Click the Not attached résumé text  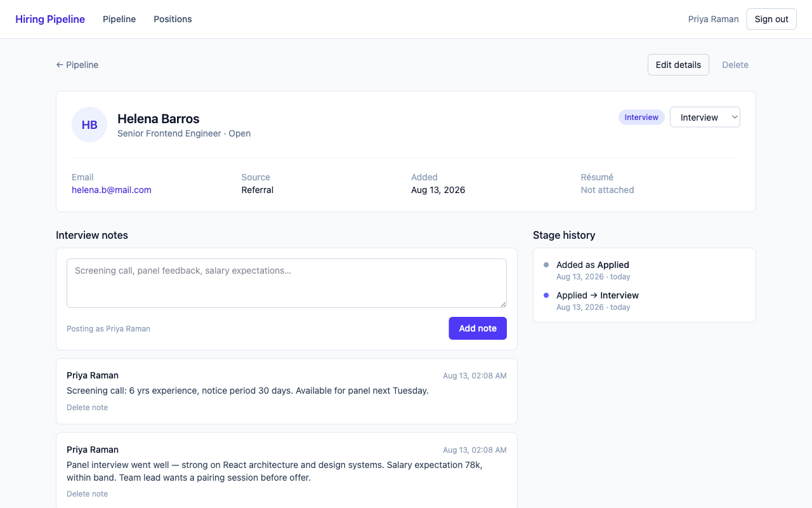point(607,190)
